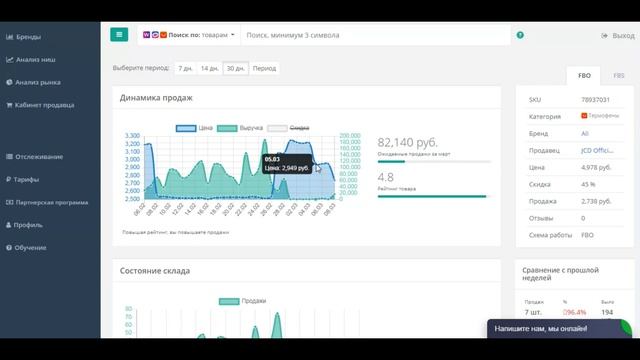The image size is (640, 360).
Task: Click the Профиль user icon
Action: tap(8, 225)
